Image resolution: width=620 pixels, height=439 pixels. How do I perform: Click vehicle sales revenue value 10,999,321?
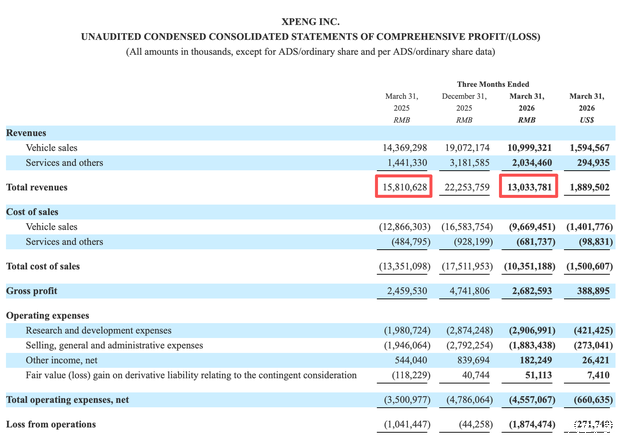(529, 148)
